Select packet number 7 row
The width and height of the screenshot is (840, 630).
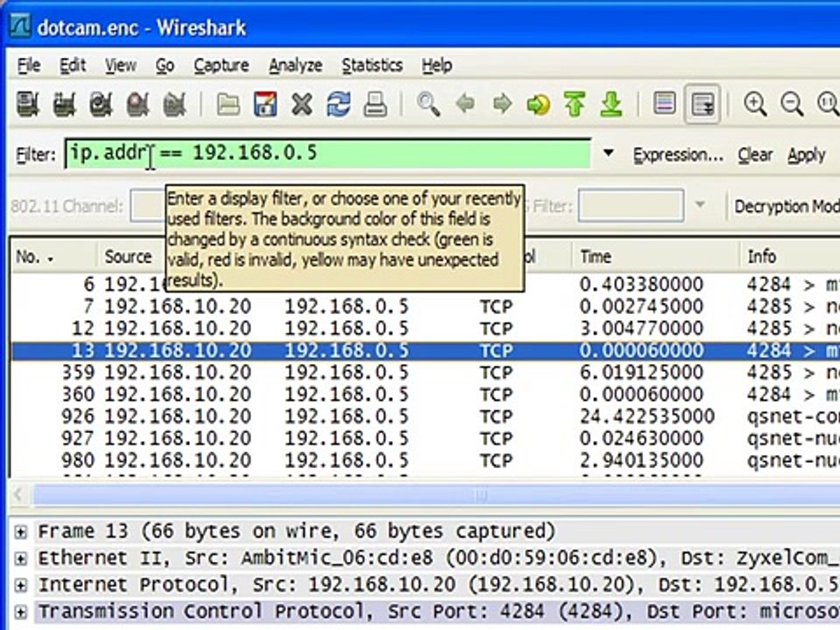pos(425,306)
